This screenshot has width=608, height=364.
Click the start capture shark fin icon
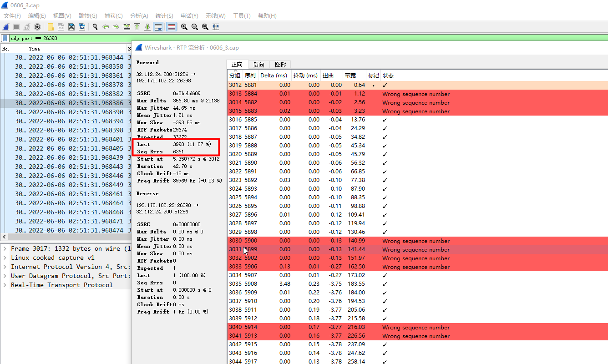click(x=6, y=27)
